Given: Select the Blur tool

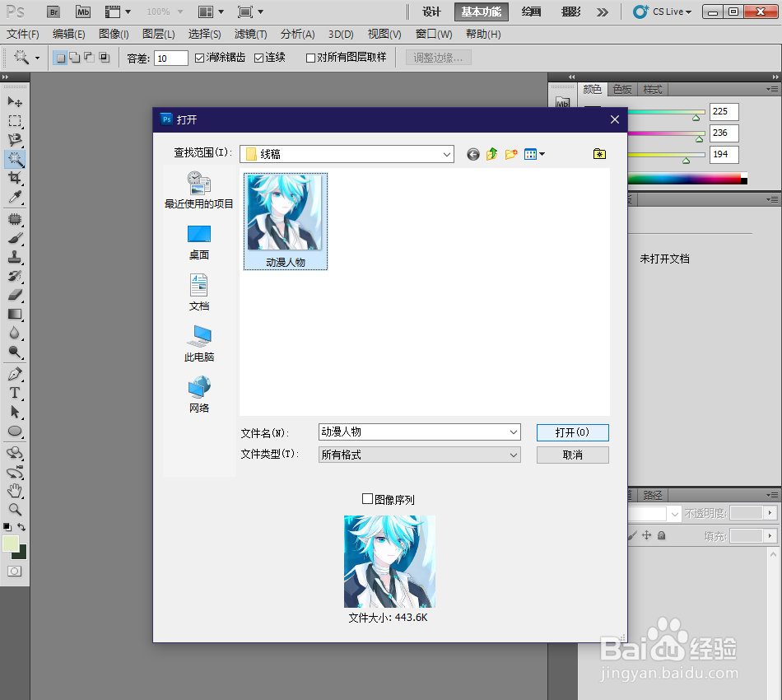Looking at the screenshot, I should tap(15, 333).
